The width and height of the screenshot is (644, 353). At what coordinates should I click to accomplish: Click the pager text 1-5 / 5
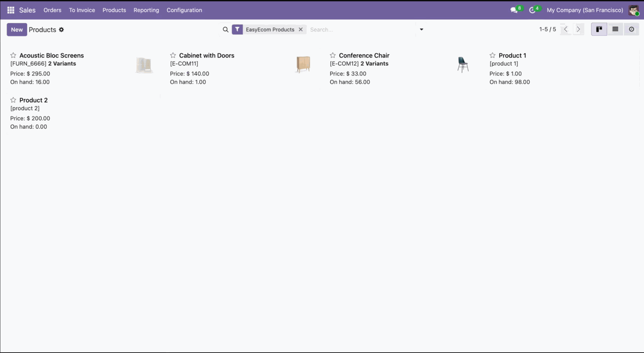[x=547, y=30]
